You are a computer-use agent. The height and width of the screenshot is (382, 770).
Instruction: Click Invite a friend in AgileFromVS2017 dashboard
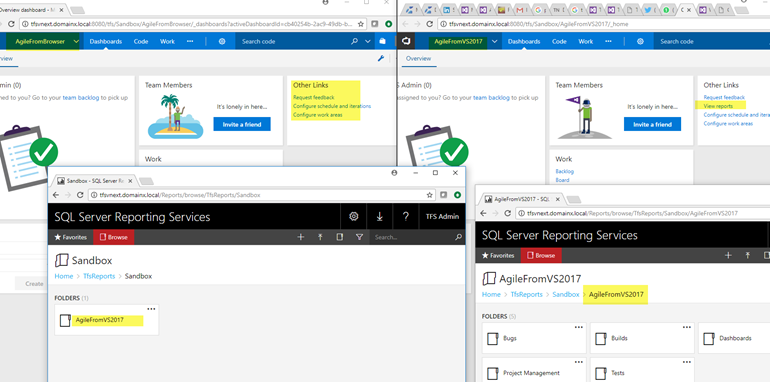pyautogui.click(x=653, y=124)
